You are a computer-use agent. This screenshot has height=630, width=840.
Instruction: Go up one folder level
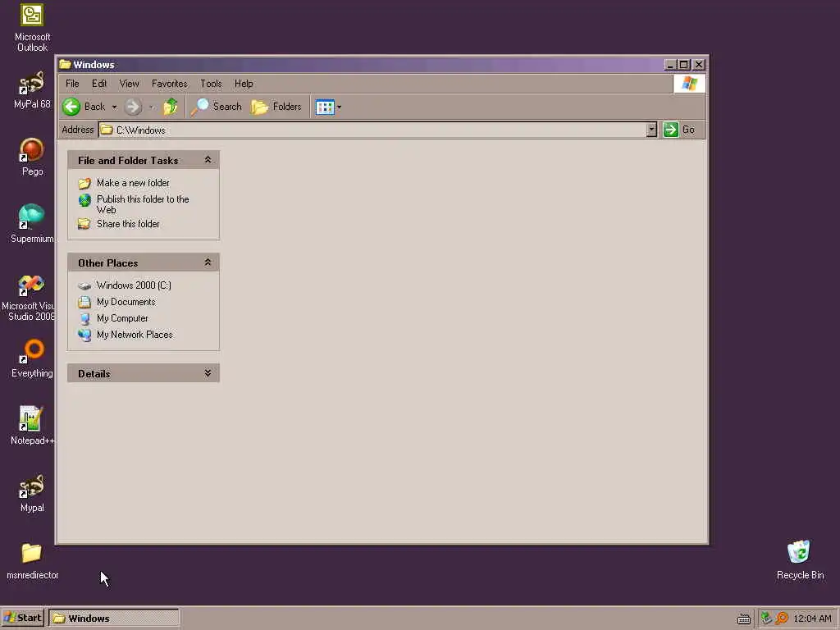click(x=171, y=107)
